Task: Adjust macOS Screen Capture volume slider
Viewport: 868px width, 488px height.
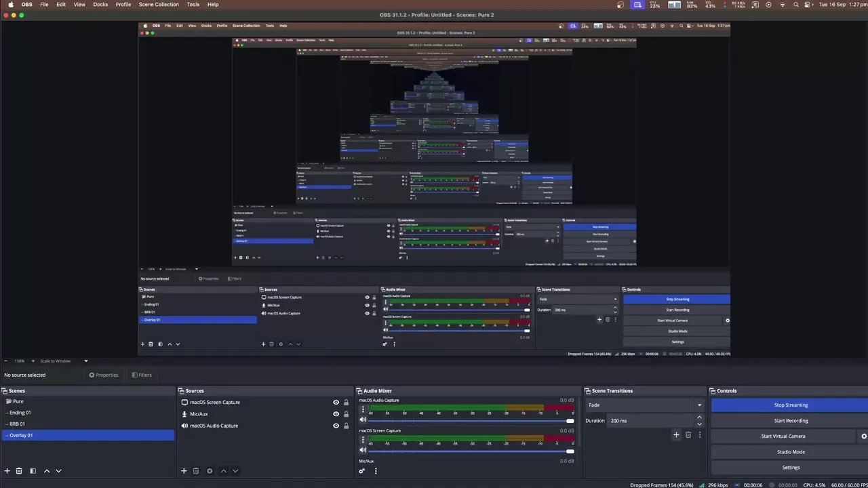Action: pos(472,451)
